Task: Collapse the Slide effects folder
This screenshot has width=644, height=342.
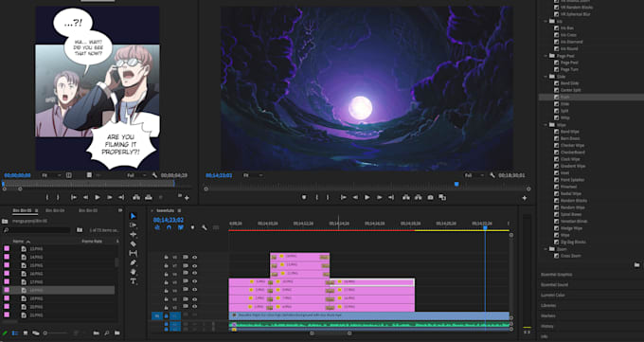Action: [546, 77]
